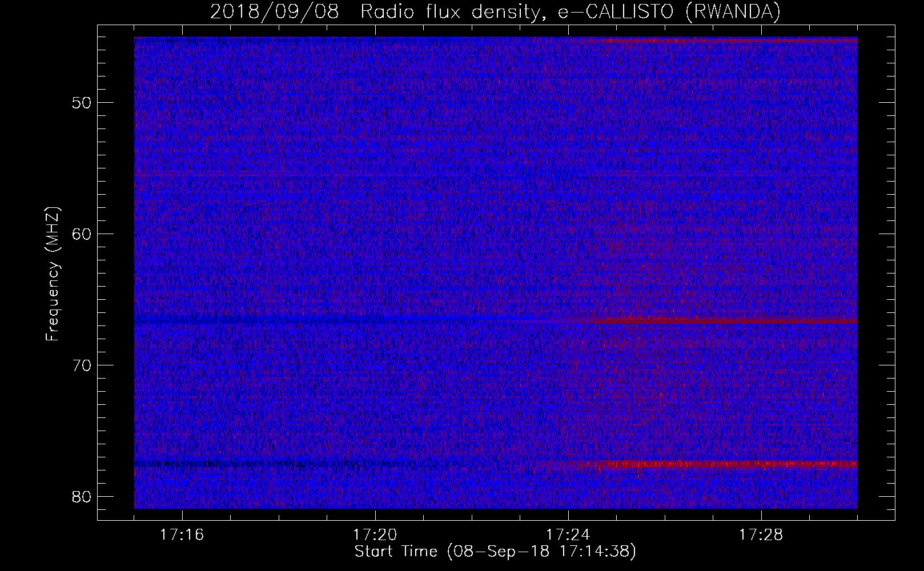Click the 80 MHz frequency tick label
The height and width of the screenshot is (571, 924).
[81, 496]
